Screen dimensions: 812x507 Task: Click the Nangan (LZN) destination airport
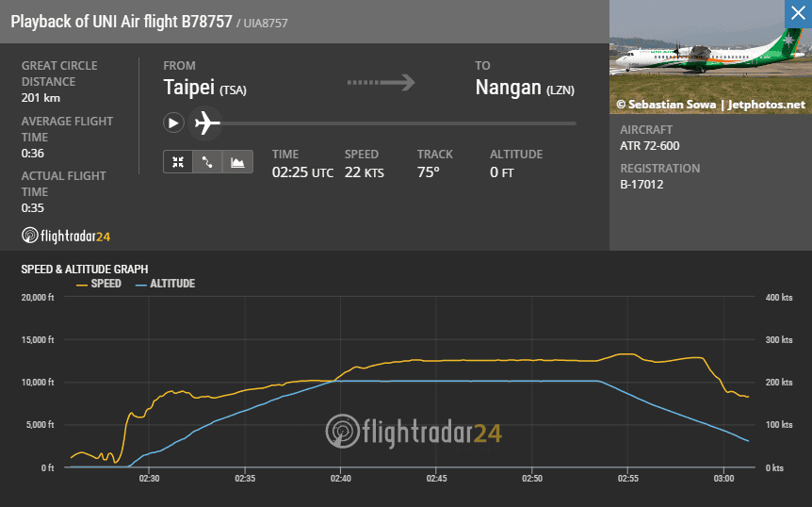click(524, 89)
